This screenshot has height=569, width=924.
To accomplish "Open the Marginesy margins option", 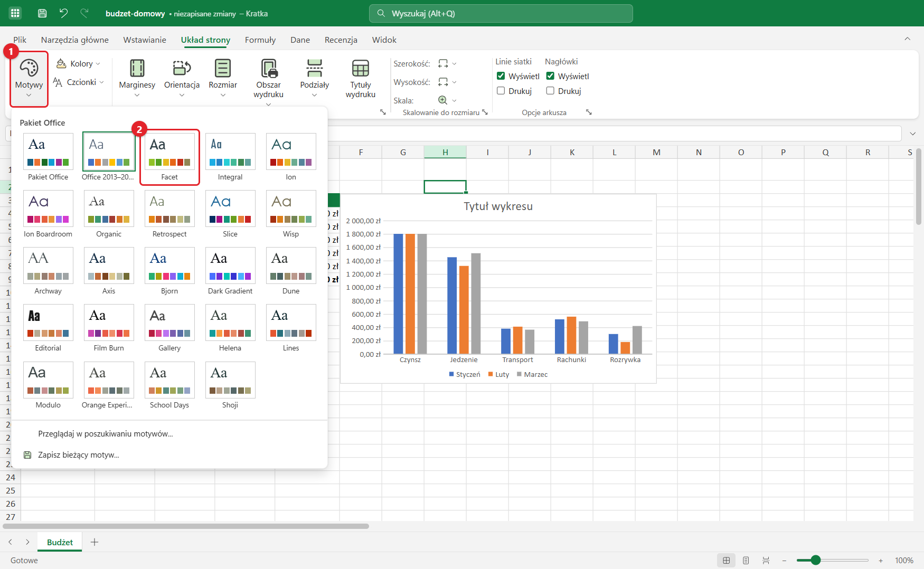I will click(137, 79).
